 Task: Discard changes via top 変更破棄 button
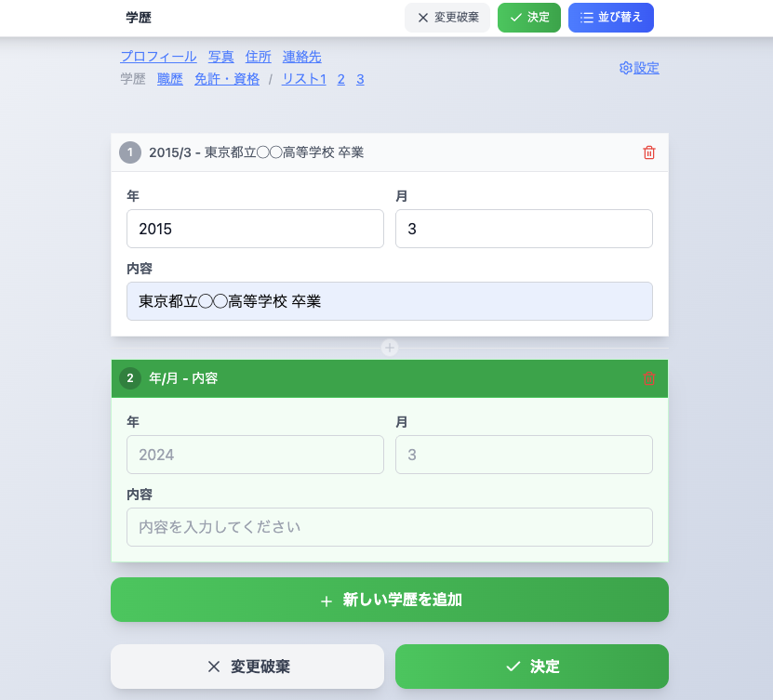pyautogui.click(x=446, y=17)
